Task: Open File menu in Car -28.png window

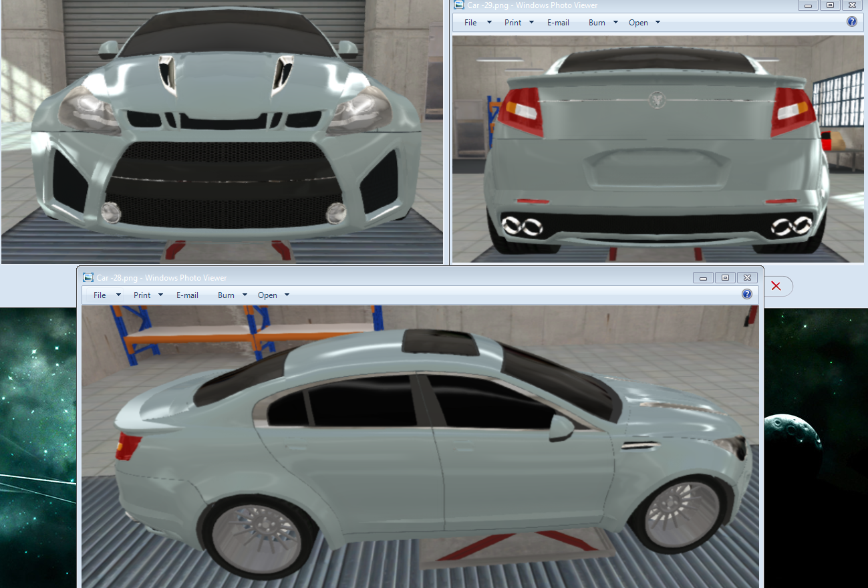Action: [x=100, y=295]
